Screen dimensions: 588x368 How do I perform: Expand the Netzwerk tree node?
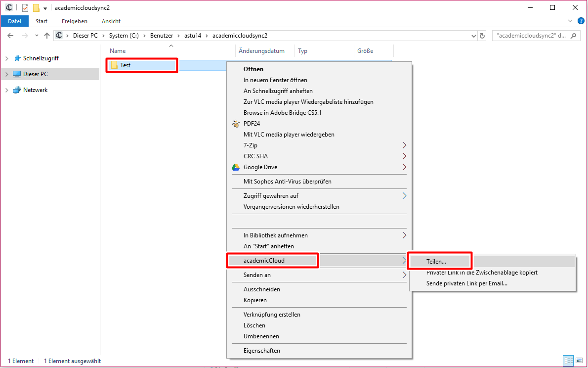[x=6, y=90]
